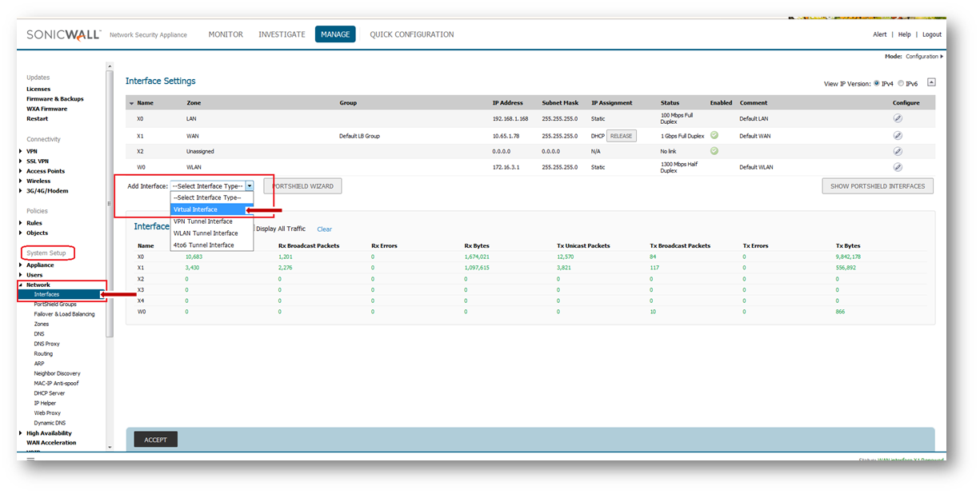Click the W0 WLAN configure pencil icon
980x494 pixels.
pos(897,167)
